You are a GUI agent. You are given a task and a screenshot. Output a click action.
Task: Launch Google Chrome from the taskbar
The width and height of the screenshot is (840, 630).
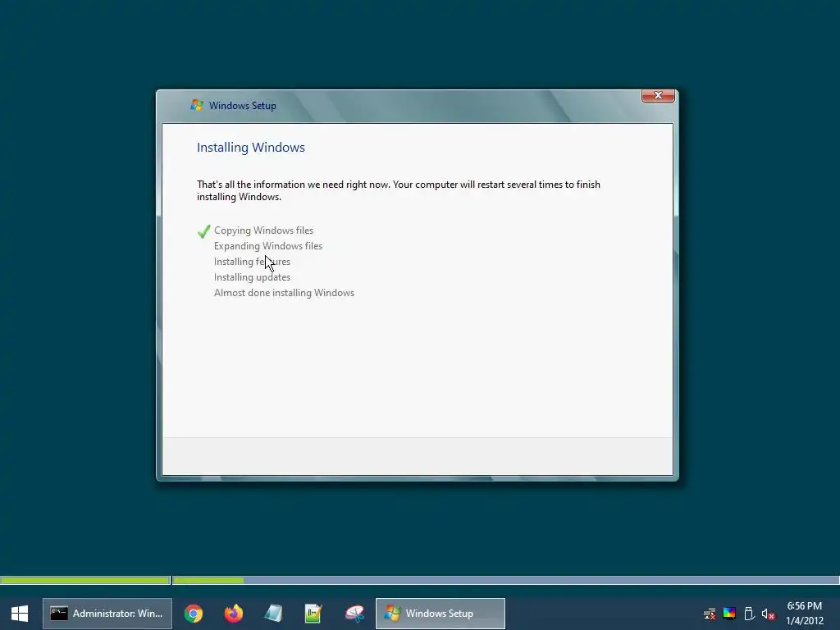(x=194, y=614)
